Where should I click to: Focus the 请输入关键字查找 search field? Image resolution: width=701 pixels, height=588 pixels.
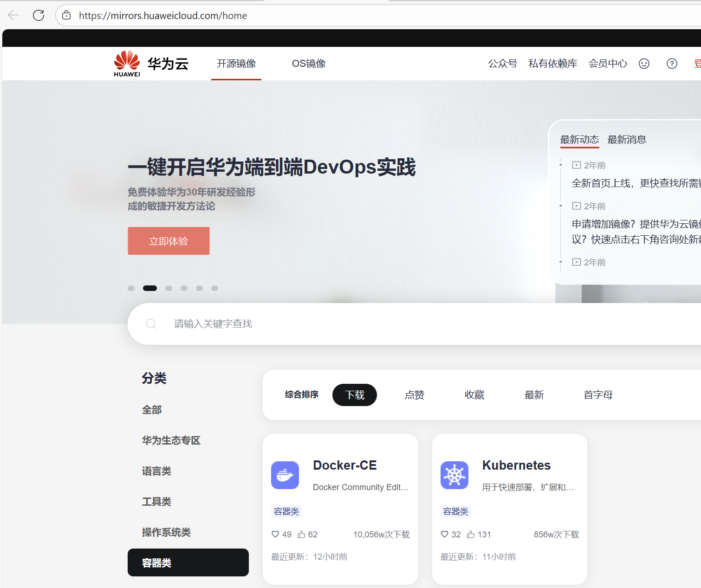414,324
